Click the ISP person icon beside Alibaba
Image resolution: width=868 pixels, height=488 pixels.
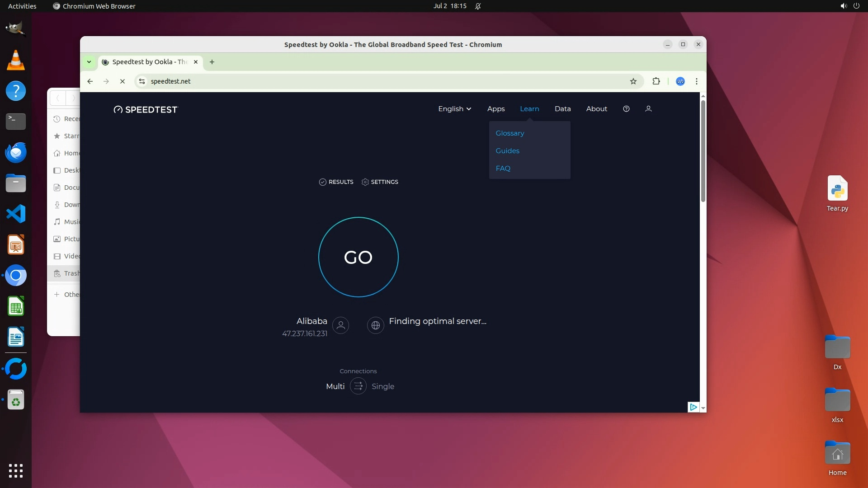pos(340,325)
